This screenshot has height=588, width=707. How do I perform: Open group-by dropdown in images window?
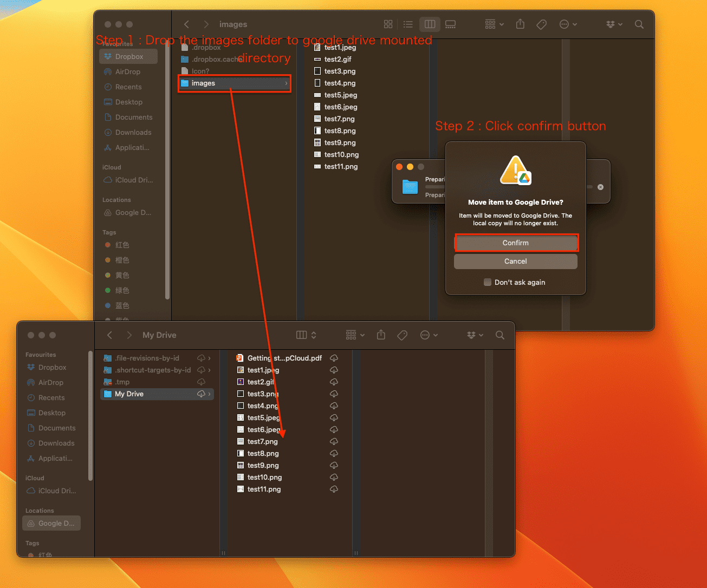point(494,24)
